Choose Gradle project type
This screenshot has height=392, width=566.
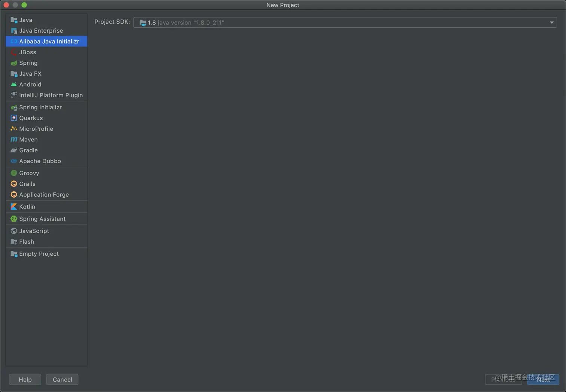46,150
